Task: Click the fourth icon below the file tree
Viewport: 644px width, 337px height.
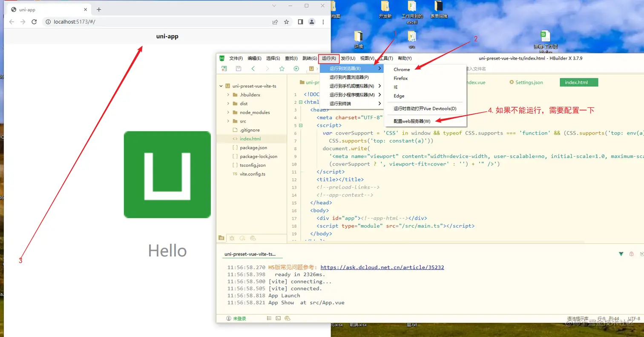Action: tap(253, 238)
